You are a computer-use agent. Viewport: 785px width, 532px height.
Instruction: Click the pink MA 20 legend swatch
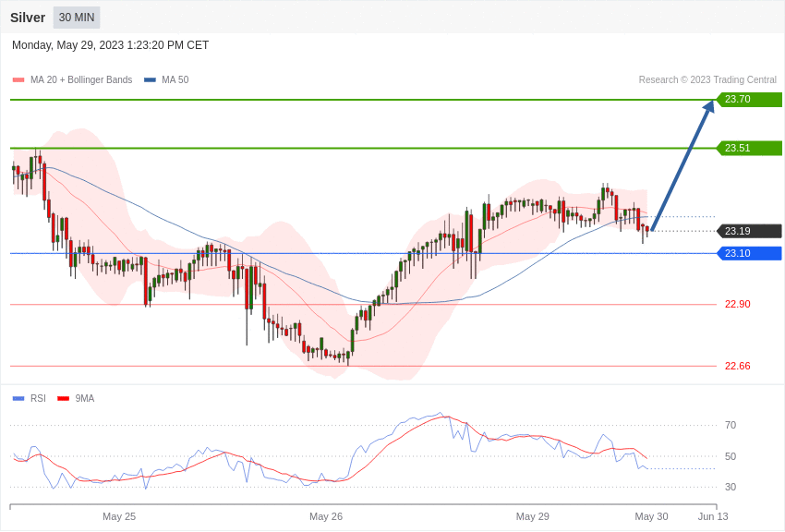tap(18, 80)
